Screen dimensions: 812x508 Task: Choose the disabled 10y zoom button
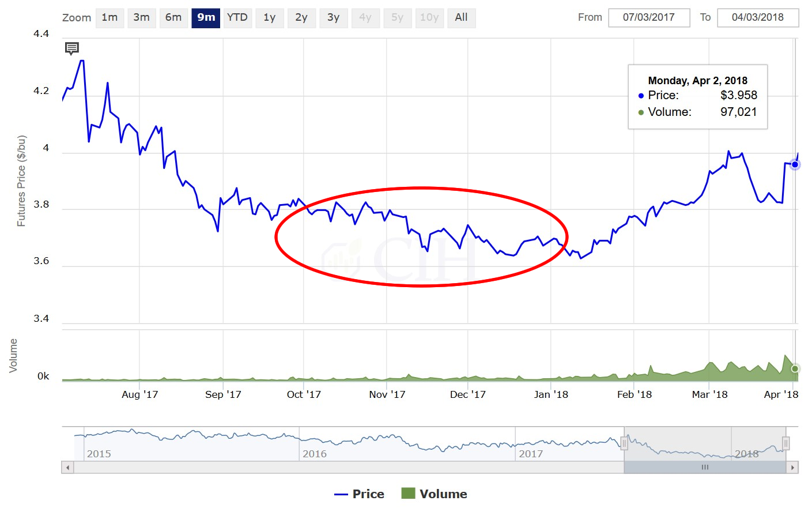[429, 17]
